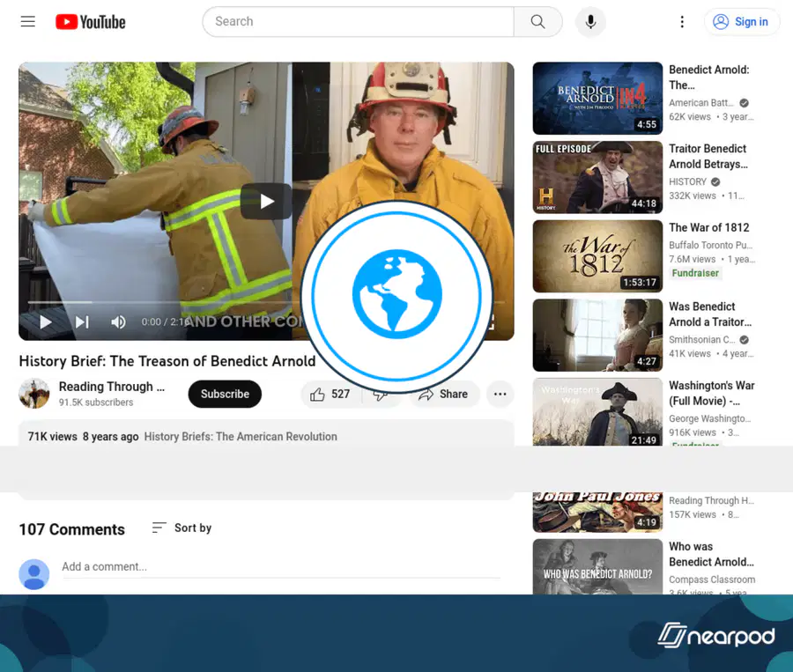The image size is (793, 672).
Task: Open the Reading Through channel name
Action: click(112, 387)
